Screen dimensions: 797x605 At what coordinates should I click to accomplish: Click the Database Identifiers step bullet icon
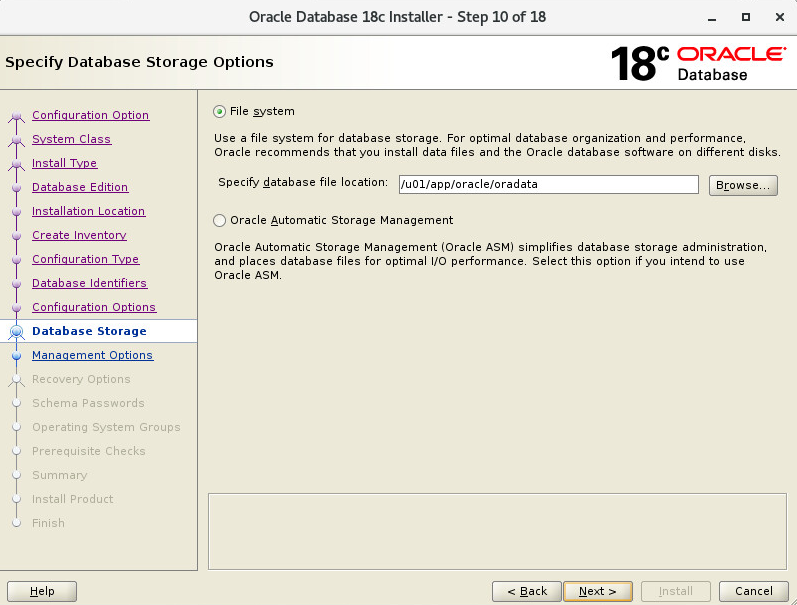click(x=16, y=283)
